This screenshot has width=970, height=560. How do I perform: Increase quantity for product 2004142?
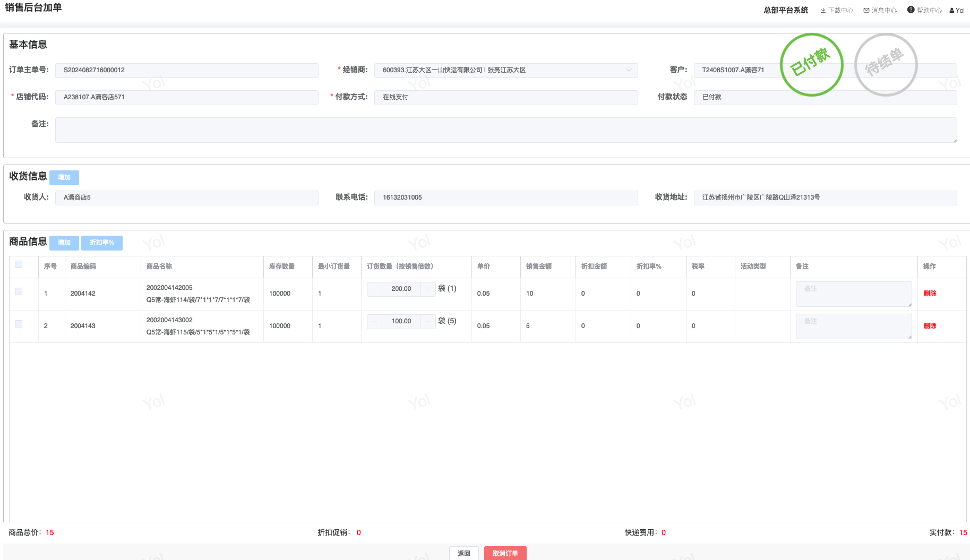click(428, 289)
